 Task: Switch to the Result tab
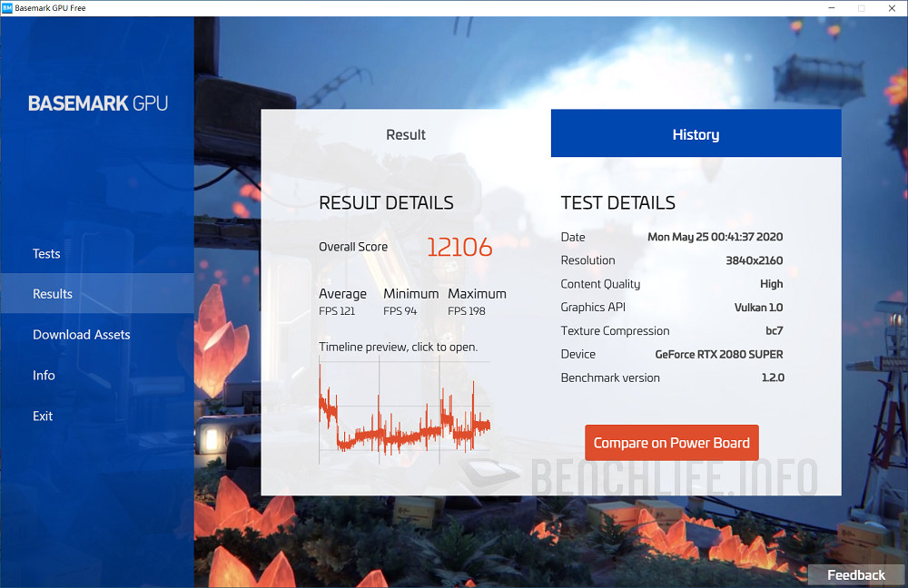(x=405, y=133)
